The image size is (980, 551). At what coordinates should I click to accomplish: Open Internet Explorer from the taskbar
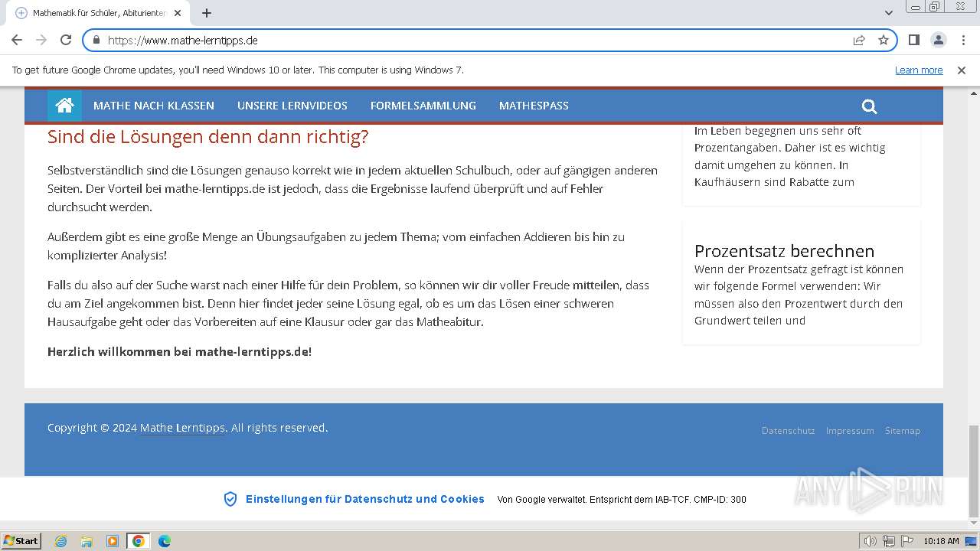pos(60,541)
